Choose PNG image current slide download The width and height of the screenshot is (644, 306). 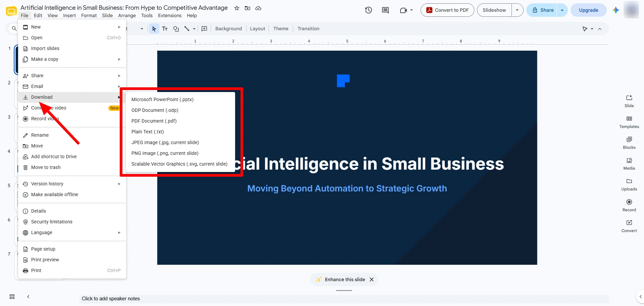coord(180,153)
